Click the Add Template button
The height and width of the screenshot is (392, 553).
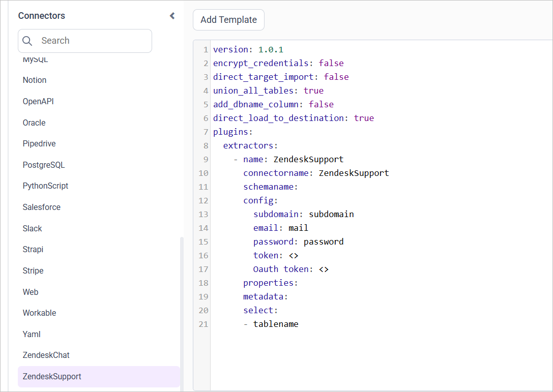[x=228, y=20]
